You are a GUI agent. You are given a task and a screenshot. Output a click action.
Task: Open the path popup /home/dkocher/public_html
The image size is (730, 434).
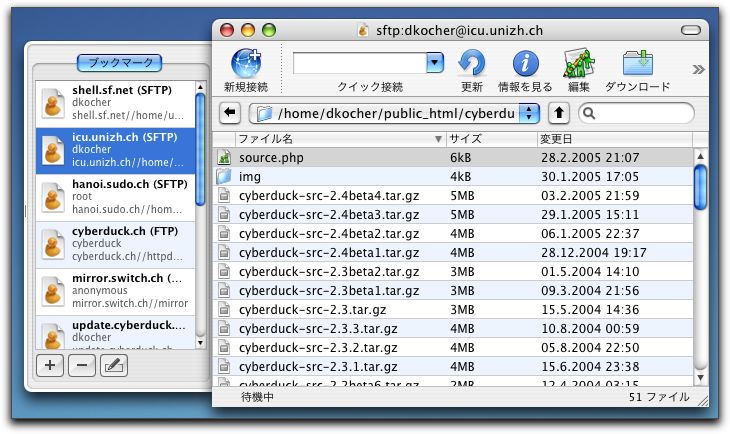tap(394, 113)
